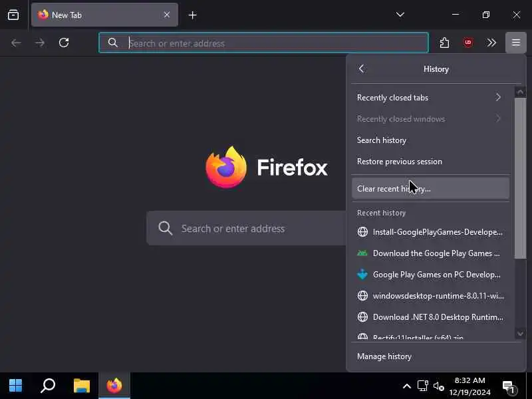The height and width of the screenshot is (399, 532).
Task: Open Install-GooglePlayGames-Develope... history entry
Action: 430,232
